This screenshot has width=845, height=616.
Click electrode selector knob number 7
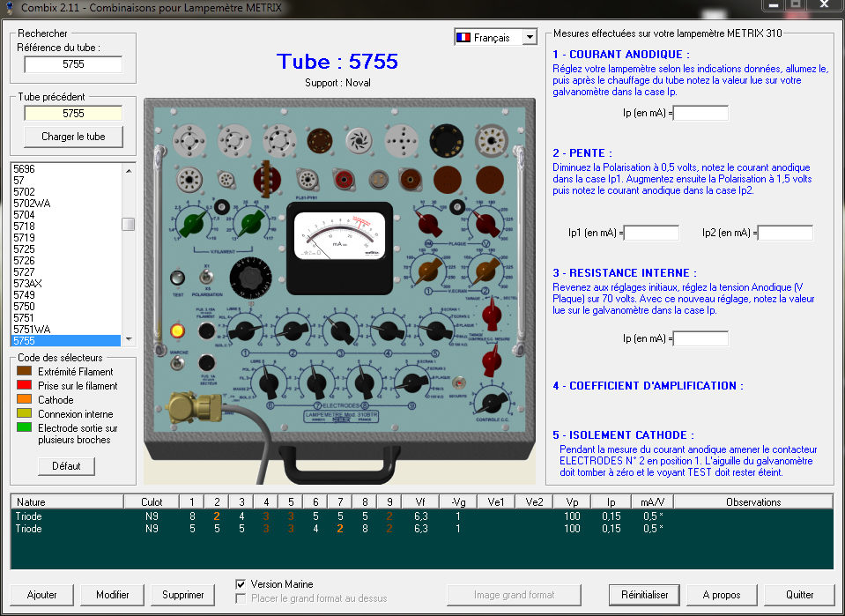point(317,383)
